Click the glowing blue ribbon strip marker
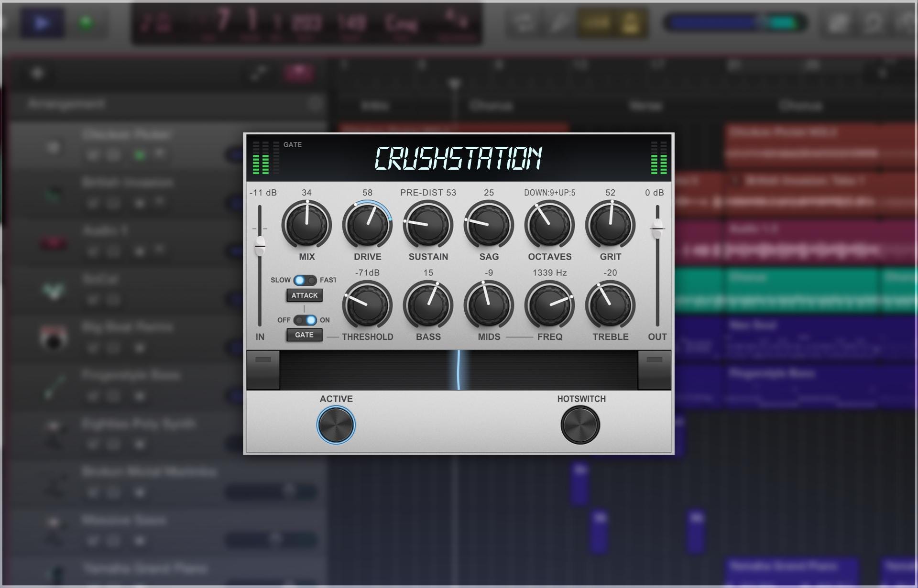 click(459, 370)
